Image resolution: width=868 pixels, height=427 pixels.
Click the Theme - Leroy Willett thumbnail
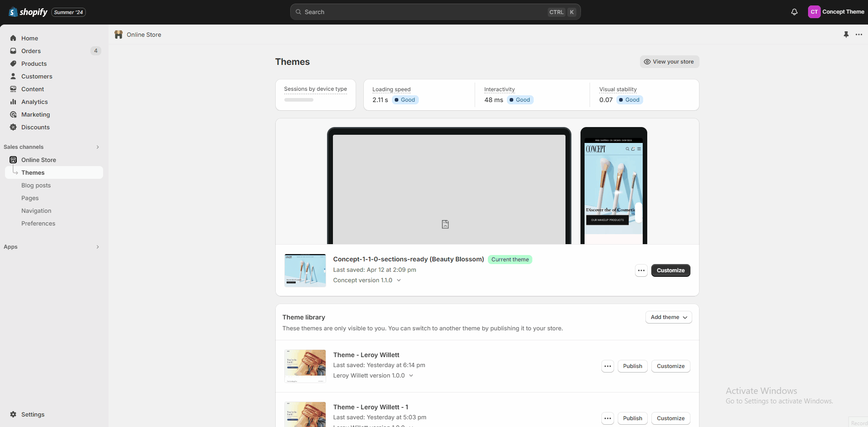click(x=305, y=366)
